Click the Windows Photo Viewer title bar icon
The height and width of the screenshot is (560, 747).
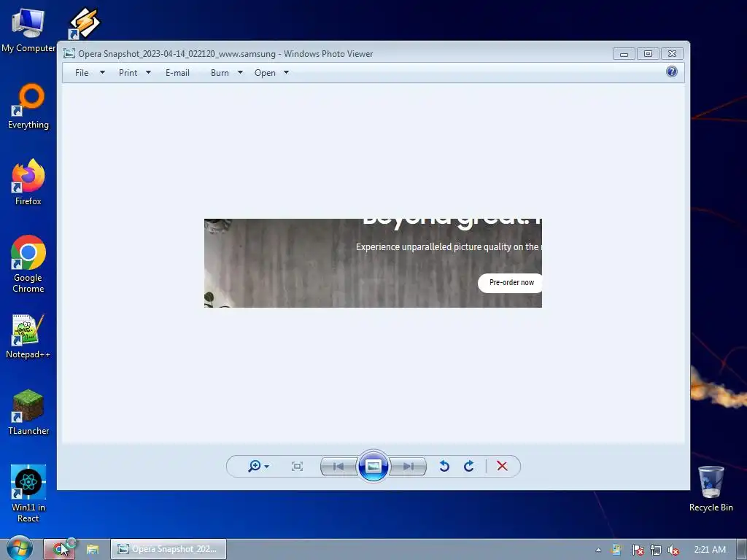pyautogui.click(x=69, y=53)
